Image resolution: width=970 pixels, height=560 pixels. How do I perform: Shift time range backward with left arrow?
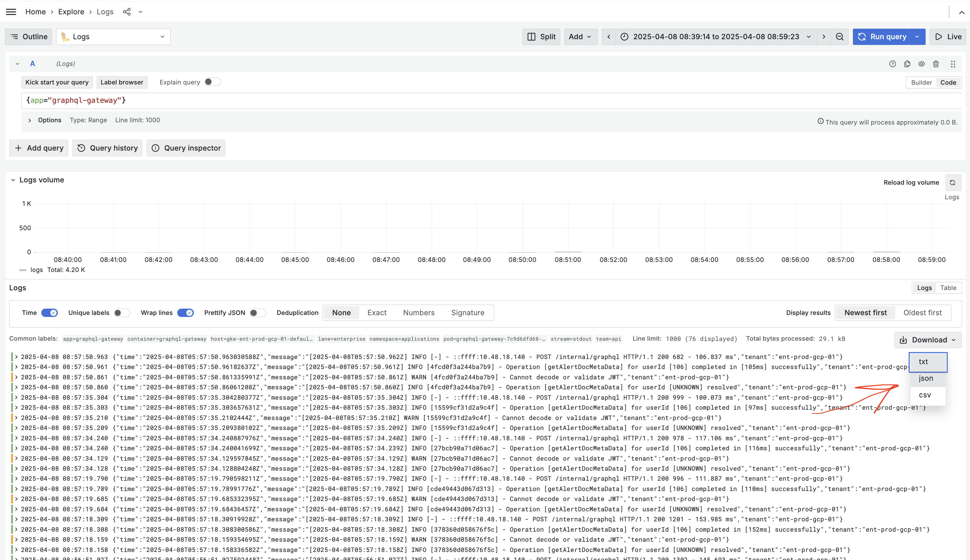click(608, 37)
